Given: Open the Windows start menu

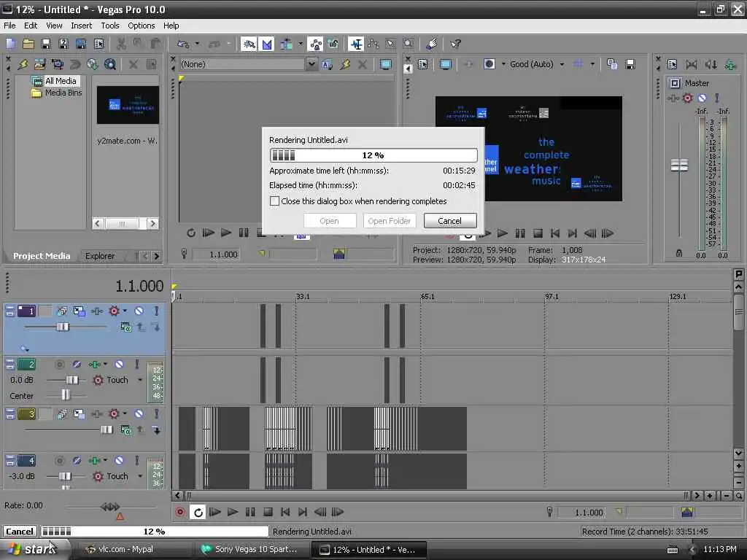Looking at the screenshot, I should (36, 550).
